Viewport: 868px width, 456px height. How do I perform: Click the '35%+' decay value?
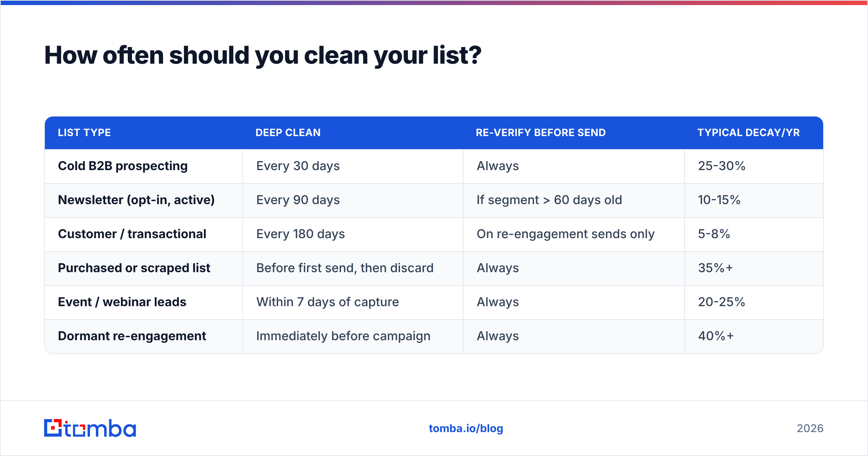715,268
